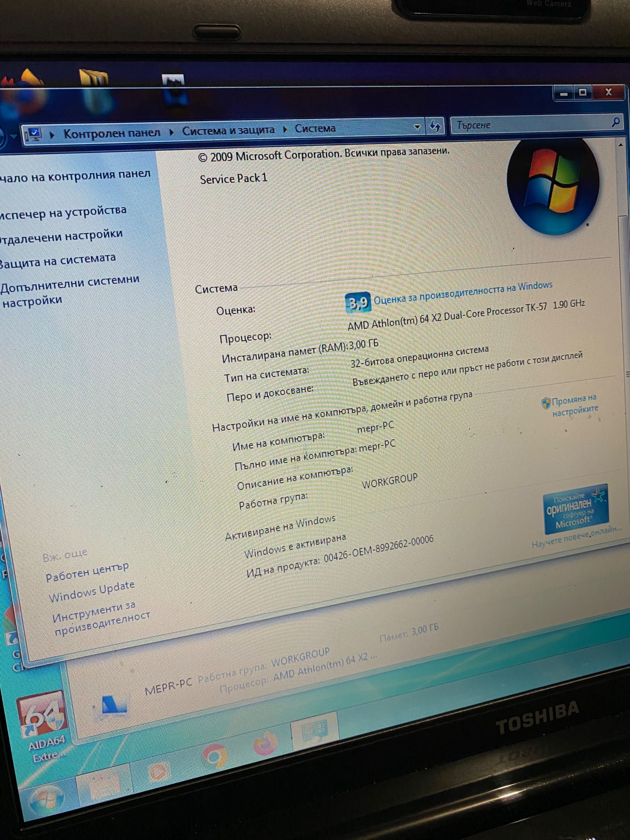Minimize the System window
Screen dimensions: 630x840
click(x=564, y=93)
